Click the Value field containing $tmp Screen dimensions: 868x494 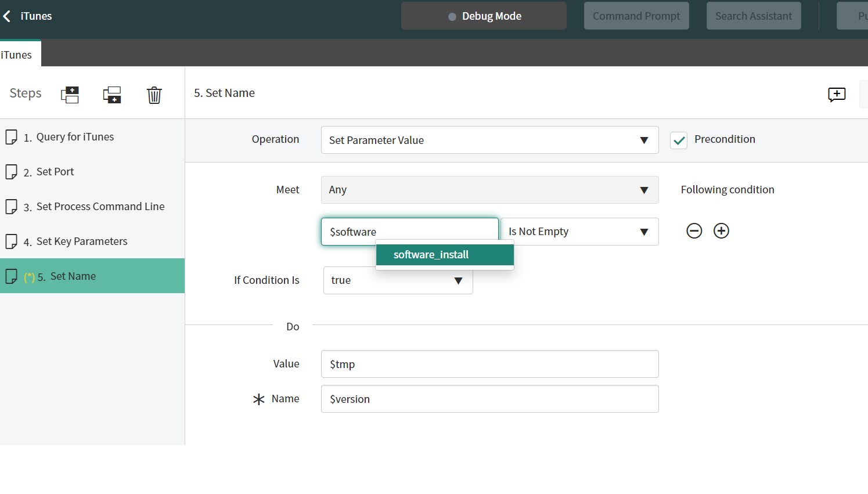coord(489,364)
